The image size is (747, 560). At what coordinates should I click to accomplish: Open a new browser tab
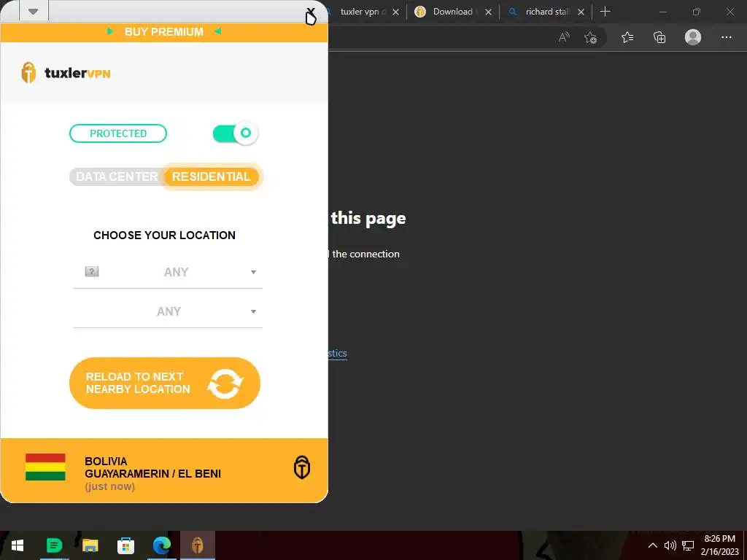pos(605,12)
